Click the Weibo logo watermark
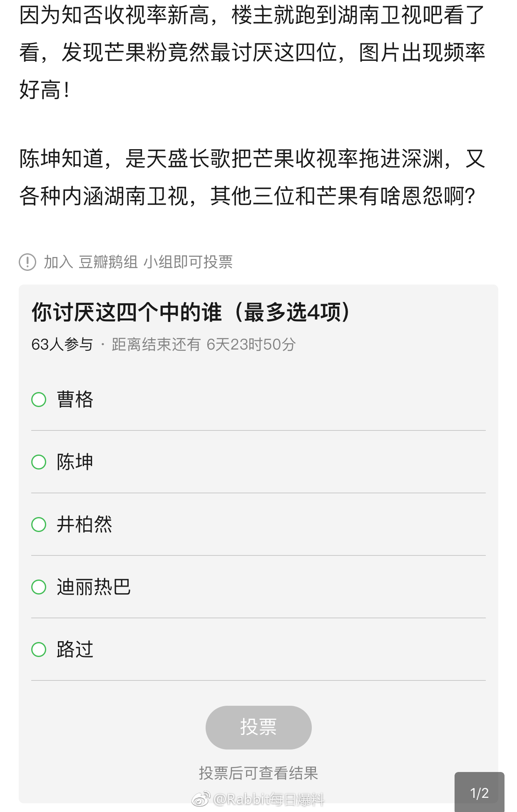 [201, 799]
